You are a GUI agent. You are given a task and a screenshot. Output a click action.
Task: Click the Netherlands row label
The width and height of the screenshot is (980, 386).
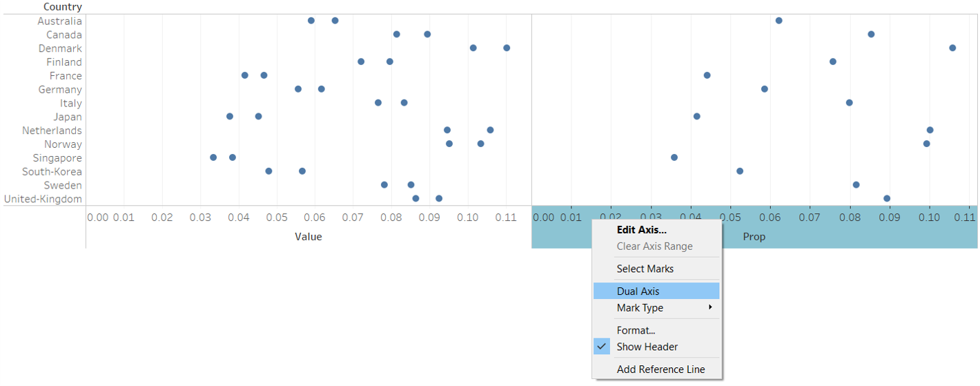[52, 131]
